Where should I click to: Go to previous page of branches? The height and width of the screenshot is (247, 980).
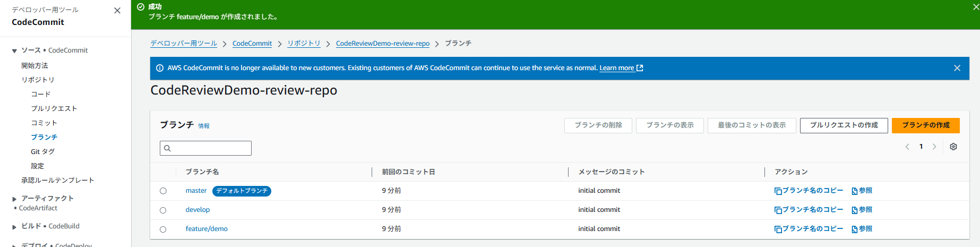(907, 147)
